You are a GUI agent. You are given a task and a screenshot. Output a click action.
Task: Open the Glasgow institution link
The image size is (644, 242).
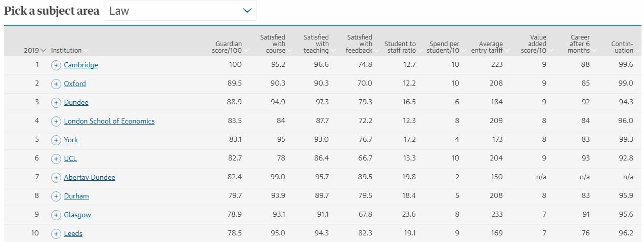click(77, 215)
